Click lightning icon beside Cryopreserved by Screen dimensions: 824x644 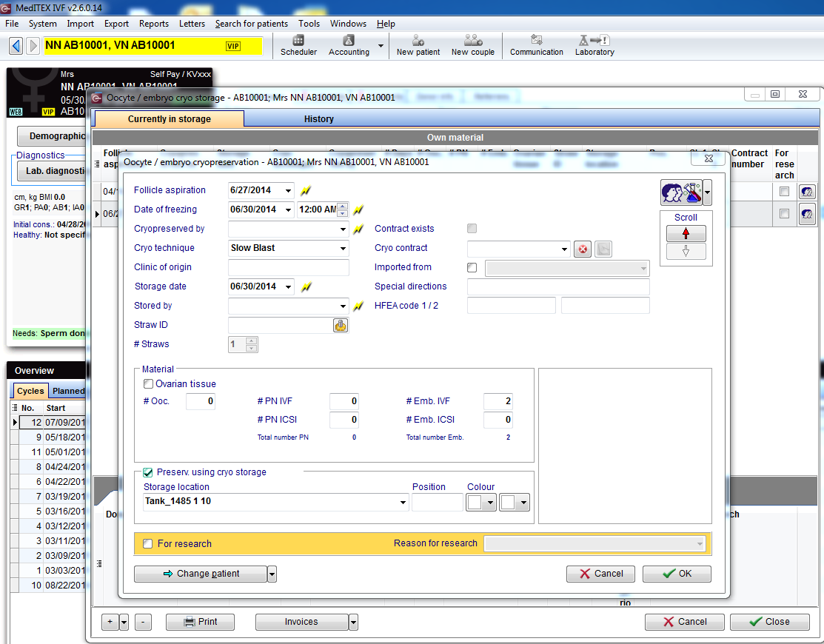[x=358, y=229]
